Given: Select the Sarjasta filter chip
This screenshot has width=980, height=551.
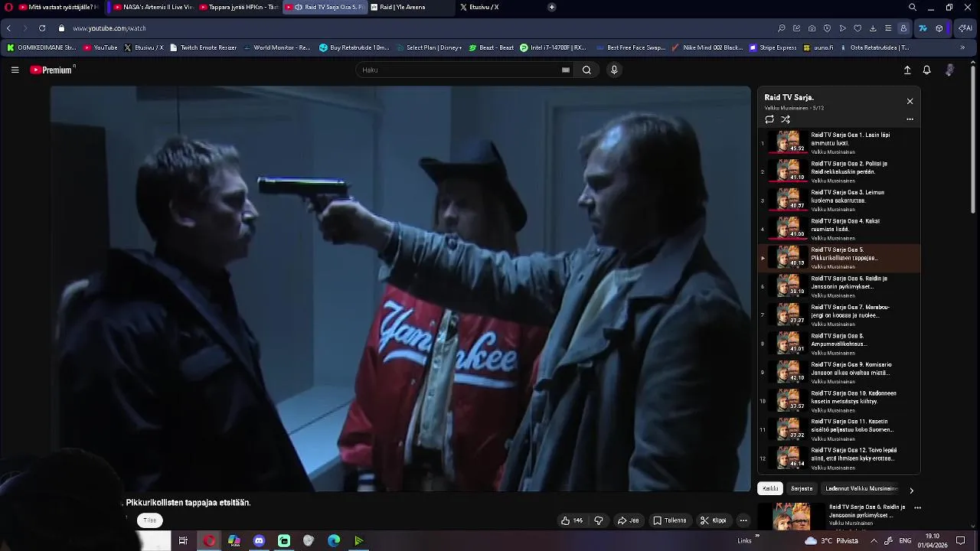Looking at the screenshot, I should [802, 488].
